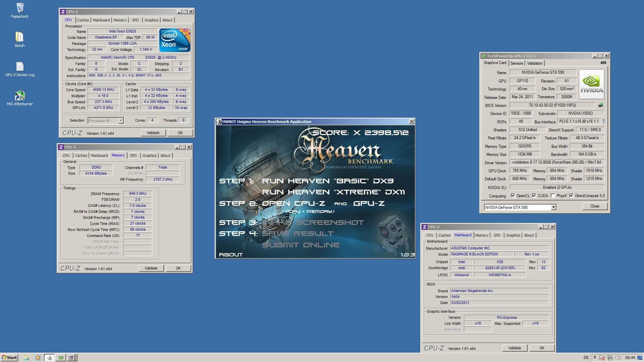
Task: Switch to Sensors tab in GPU-Z
Action: tap(517, 63)
